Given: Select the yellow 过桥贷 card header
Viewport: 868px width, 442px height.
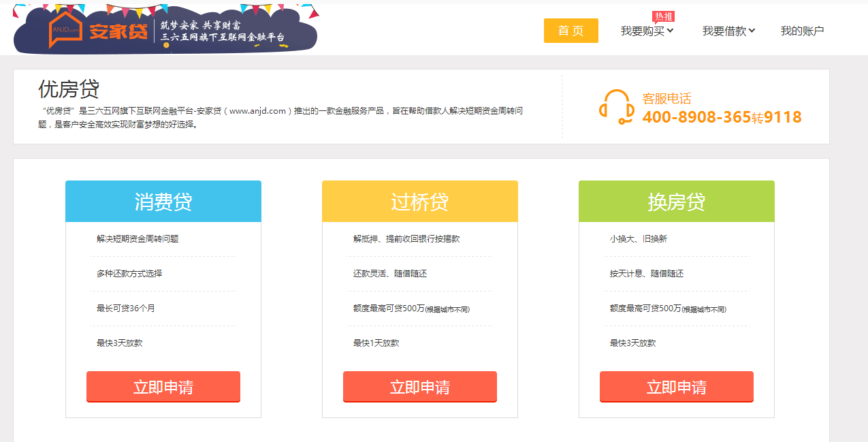Looking at the screenshot, I should (420, 202).
